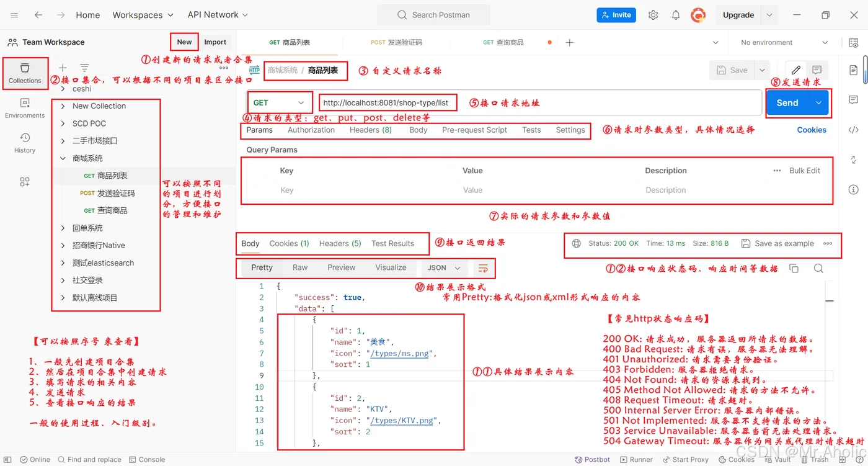Click the New button
868x466 pixels.
(x=184, y=42)
